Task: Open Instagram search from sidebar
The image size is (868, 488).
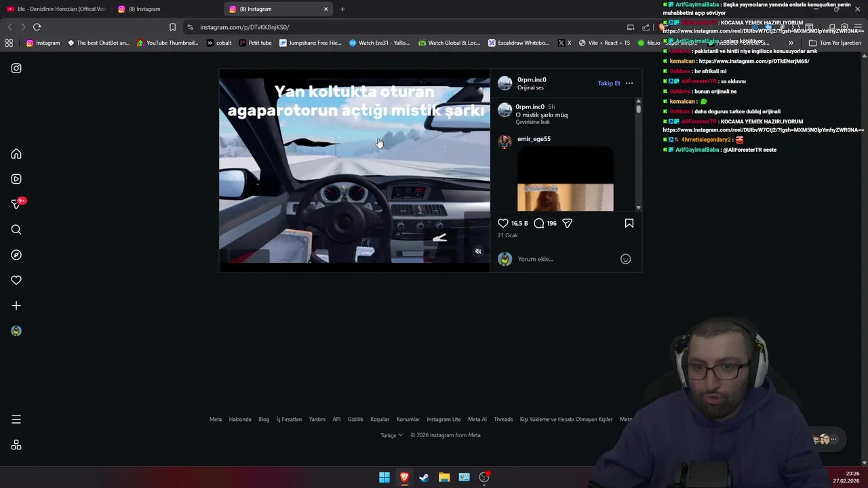Action: point(16,230)
